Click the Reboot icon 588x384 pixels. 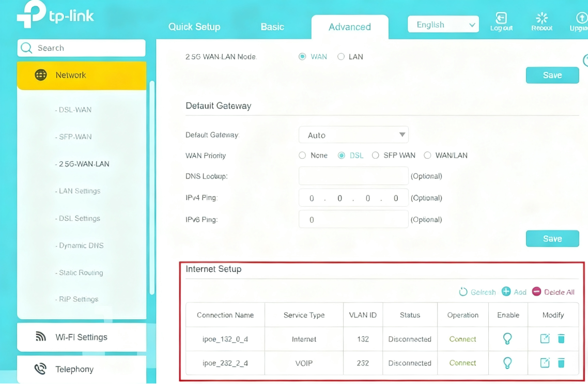[541, 19]
